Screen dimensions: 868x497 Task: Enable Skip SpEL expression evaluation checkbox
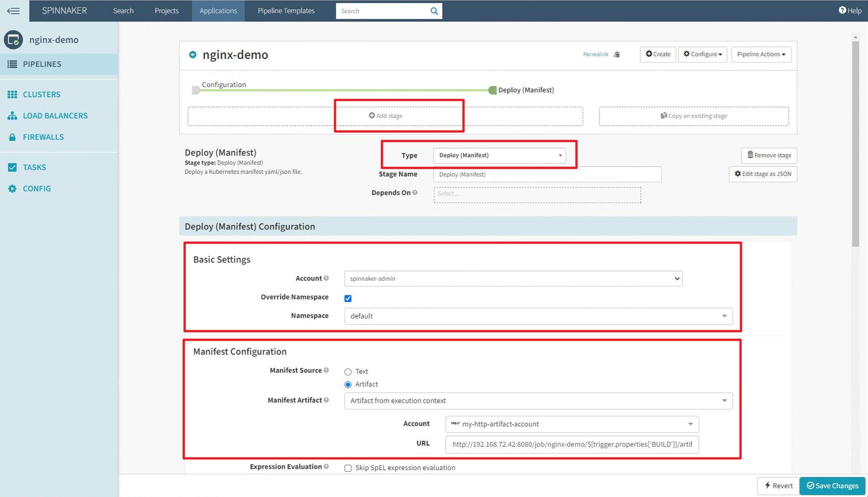coord(348,468)
